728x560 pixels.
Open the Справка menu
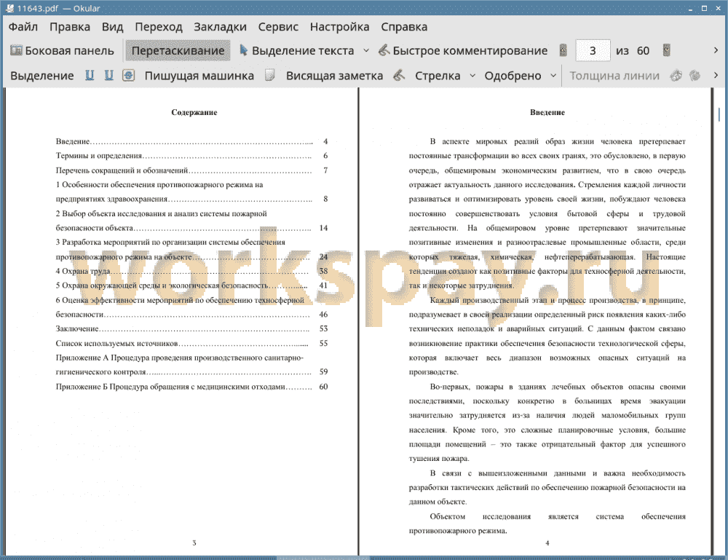(404, 27)
